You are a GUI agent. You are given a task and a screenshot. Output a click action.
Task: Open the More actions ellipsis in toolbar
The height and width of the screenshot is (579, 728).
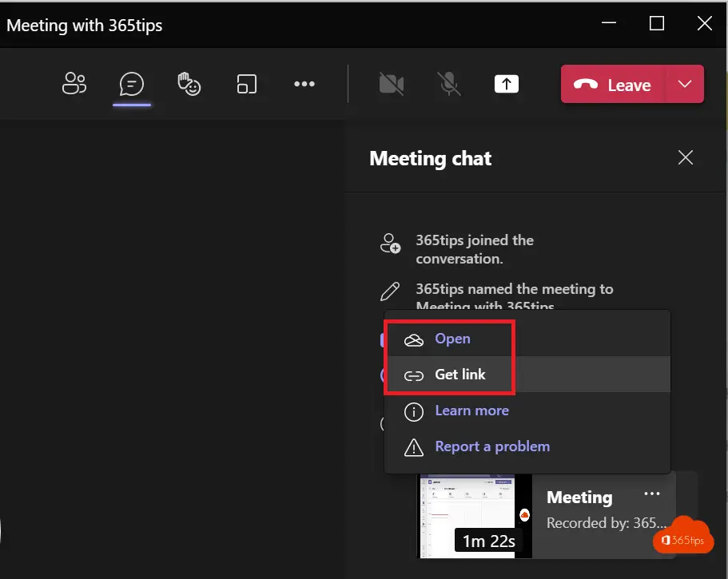[304, 84]
